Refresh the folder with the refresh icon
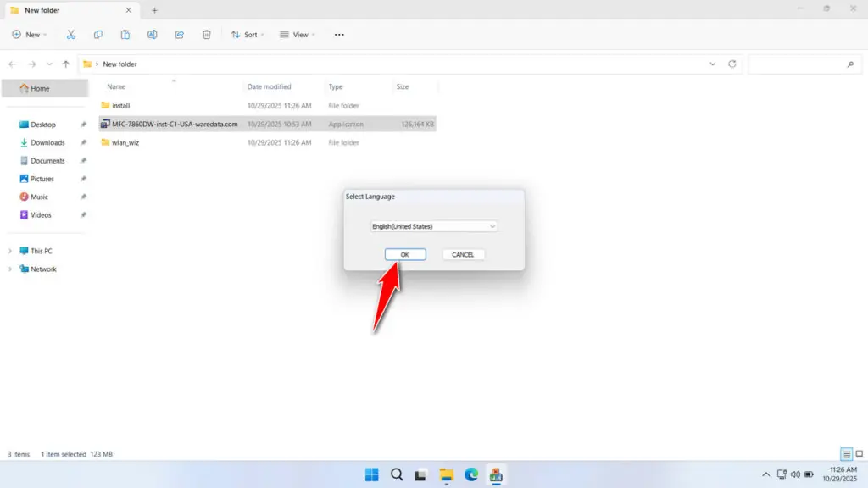This screenshot has width=868, height=488. pos(734,64)
